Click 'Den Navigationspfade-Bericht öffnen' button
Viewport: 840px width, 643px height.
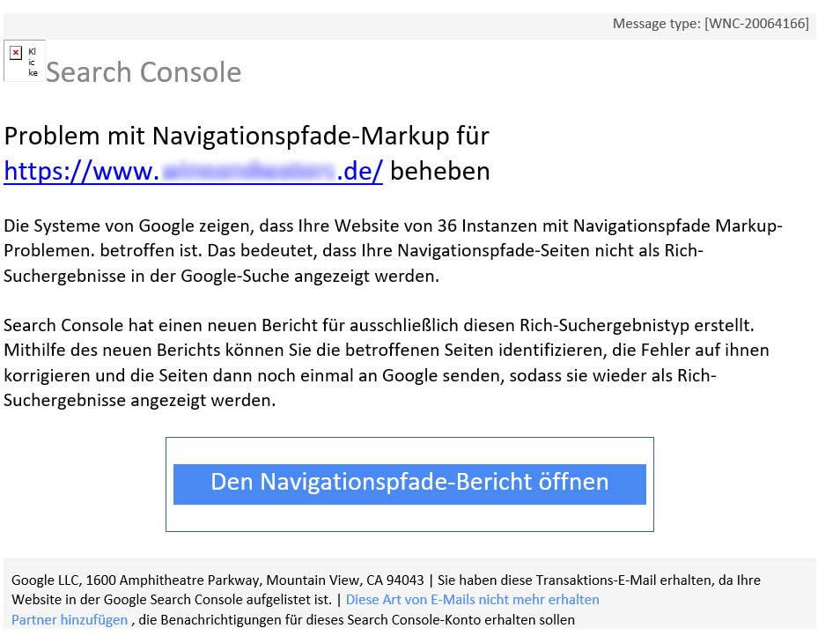click(409, 484)
